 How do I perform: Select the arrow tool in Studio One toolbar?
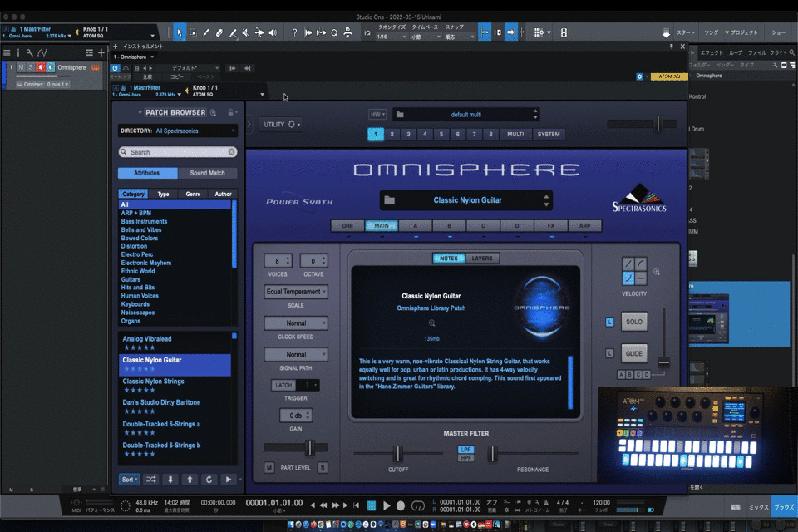tap(180, 32)
